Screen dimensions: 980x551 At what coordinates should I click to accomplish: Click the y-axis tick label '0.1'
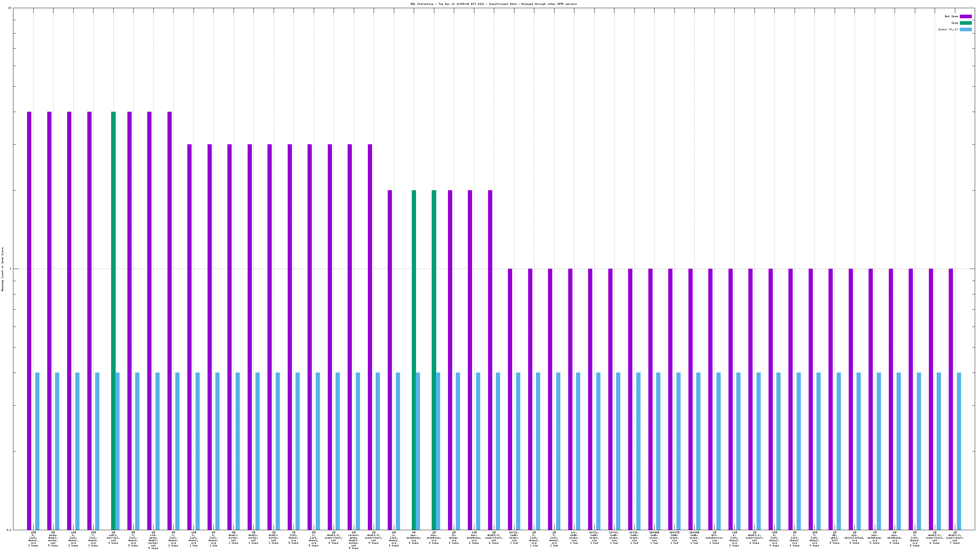coord(9,530)
